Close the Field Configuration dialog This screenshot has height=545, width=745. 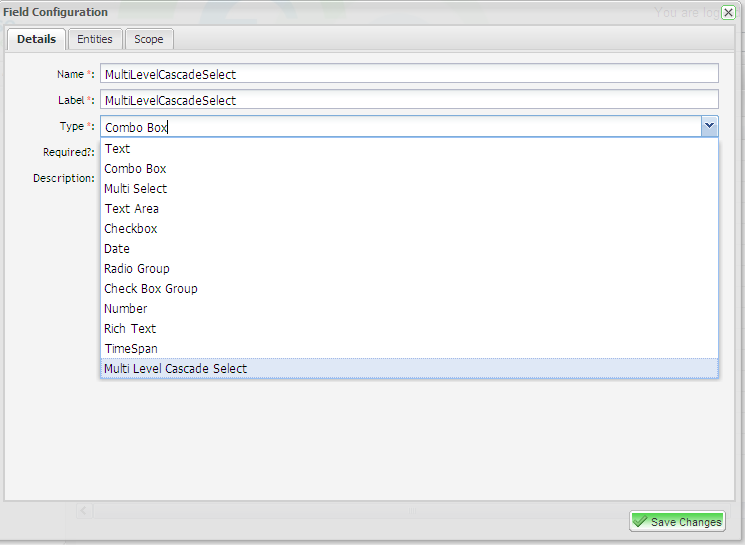[728, 13]
